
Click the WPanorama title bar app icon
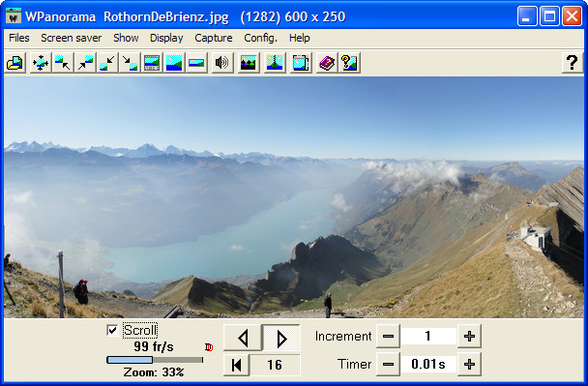[x=14, y=15]
